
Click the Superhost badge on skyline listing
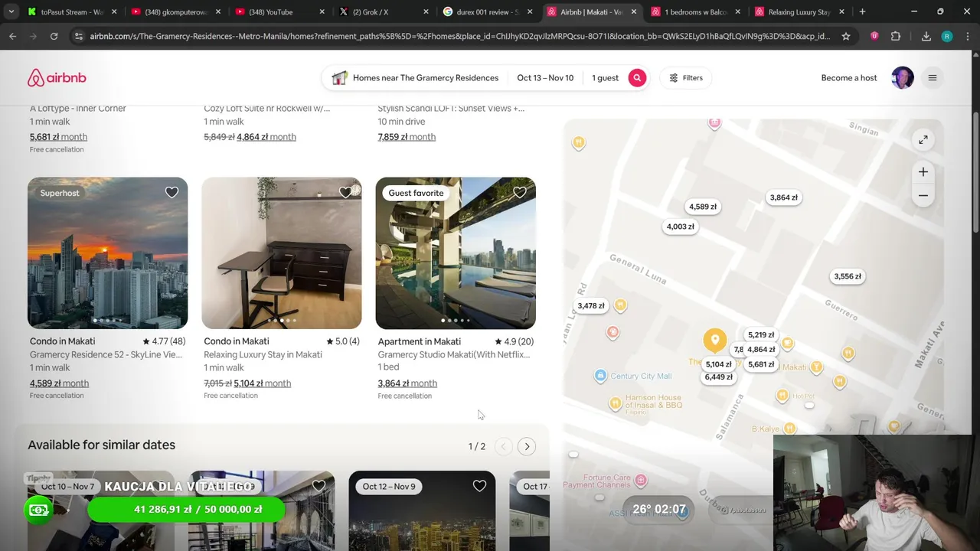coord(60,193)
